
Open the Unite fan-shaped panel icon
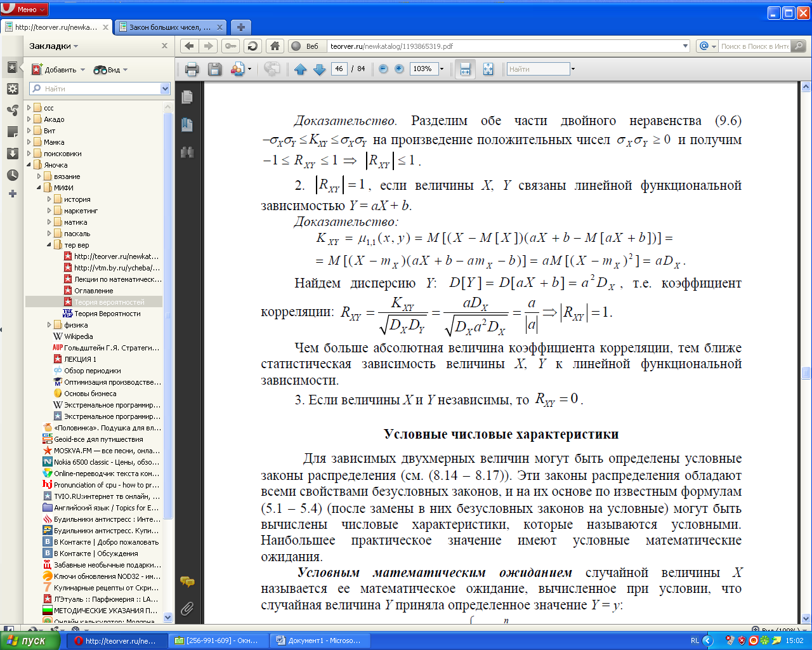click(x=12, y=110)
